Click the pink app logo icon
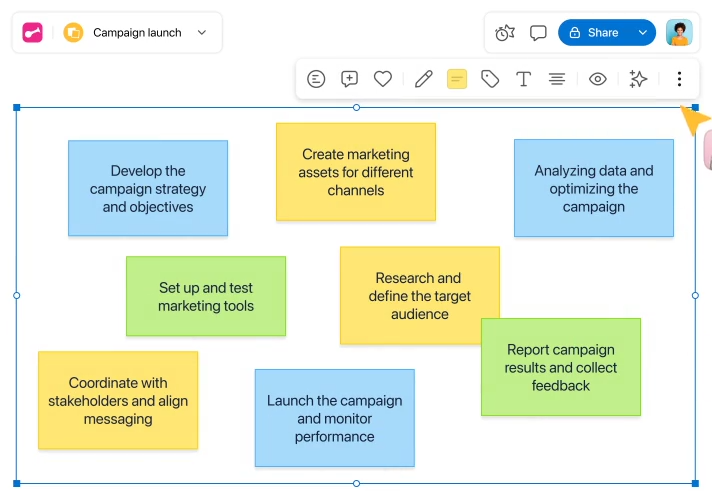The image size is (712, 504). pyautogui.click(x=33, y=33)
